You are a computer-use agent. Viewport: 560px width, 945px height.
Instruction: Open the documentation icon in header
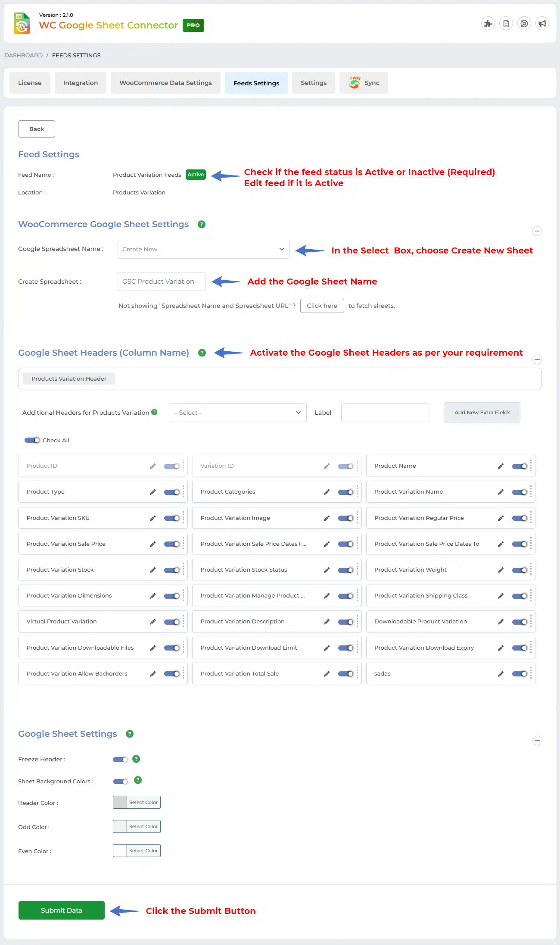506,24
